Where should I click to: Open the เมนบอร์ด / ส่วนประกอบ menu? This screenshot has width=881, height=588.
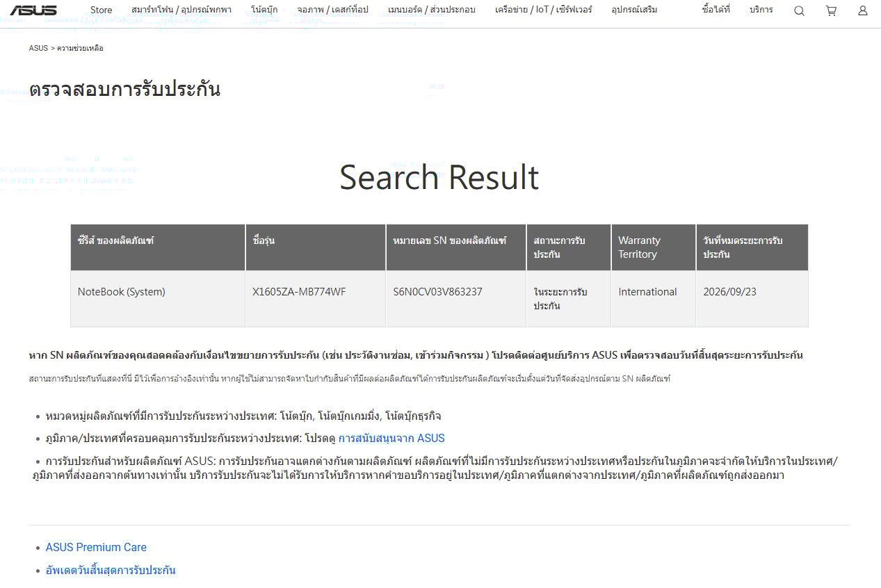(432, 10)
